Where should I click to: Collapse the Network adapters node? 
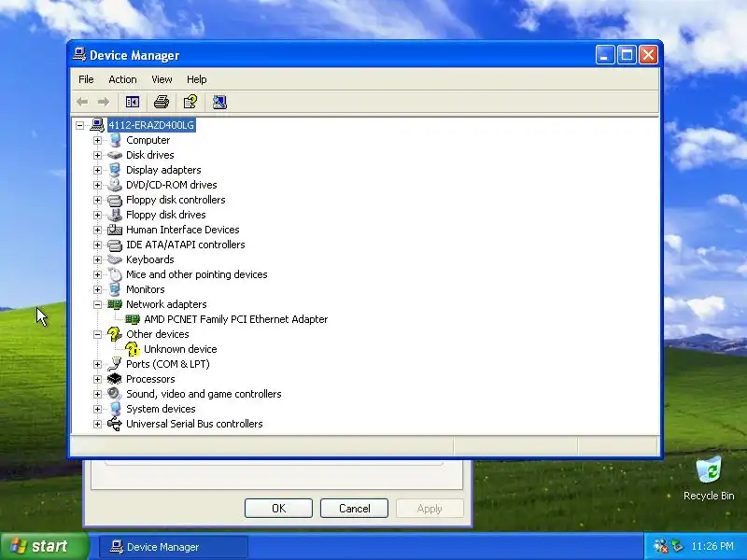[x=98, y=304]
